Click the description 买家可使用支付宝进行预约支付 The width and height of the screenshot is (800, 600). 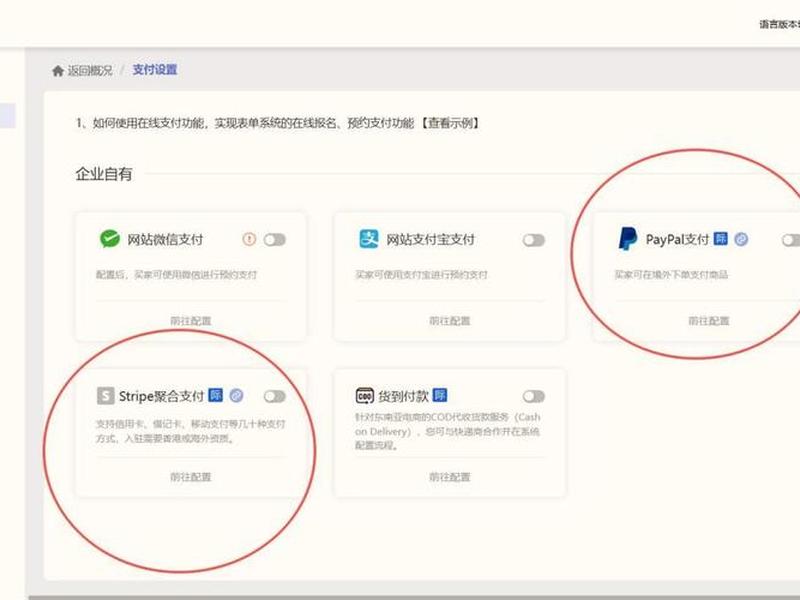pyautogui.click(x=421, y=274)
